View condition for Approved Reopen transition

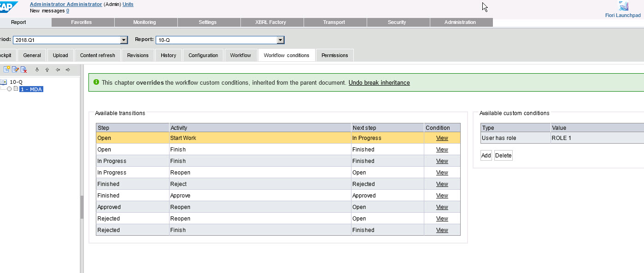point(442,207)
